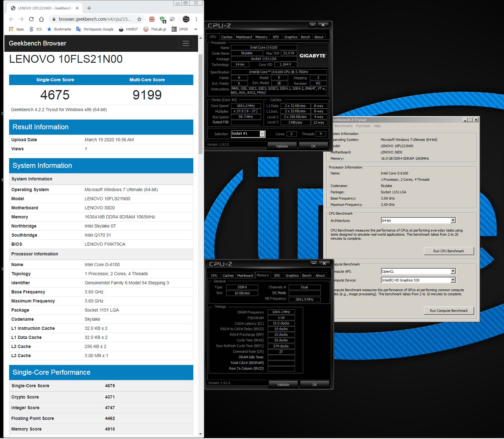Open the green shield extension

tap(163, 20)
